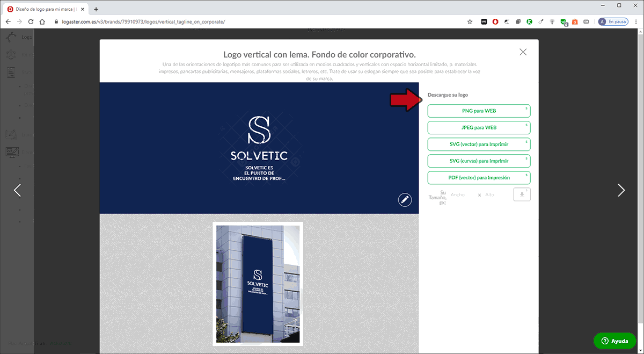The width and height of the screenshot is (644, 354).
Task: Close the logo preview dialog
Action: 523,52
